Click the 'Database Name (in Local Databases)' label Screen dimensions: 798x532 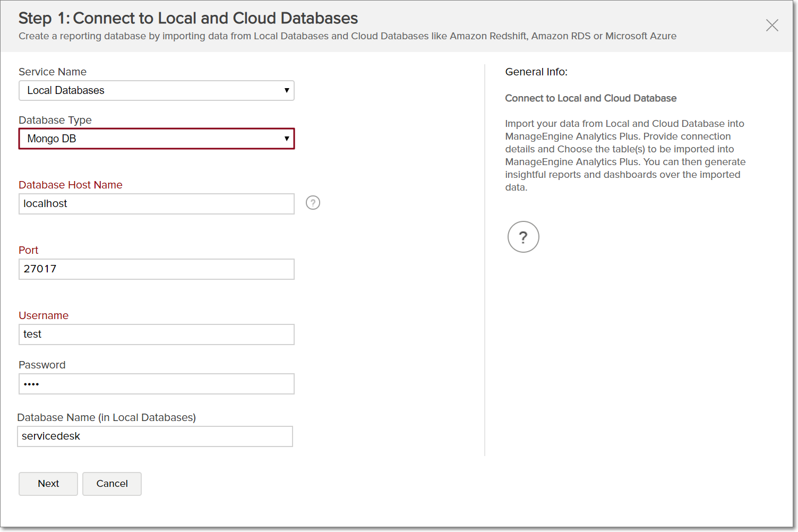click(x=107, y=417)
